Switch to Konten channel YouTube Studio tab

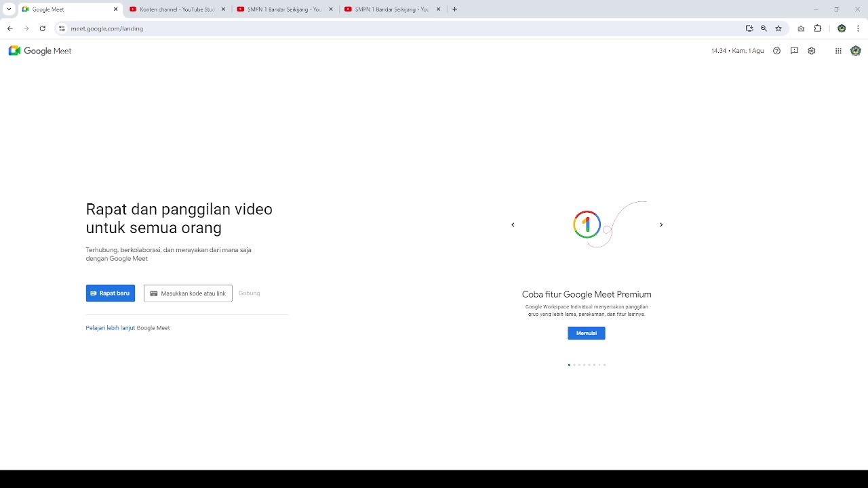coord(177,9)
